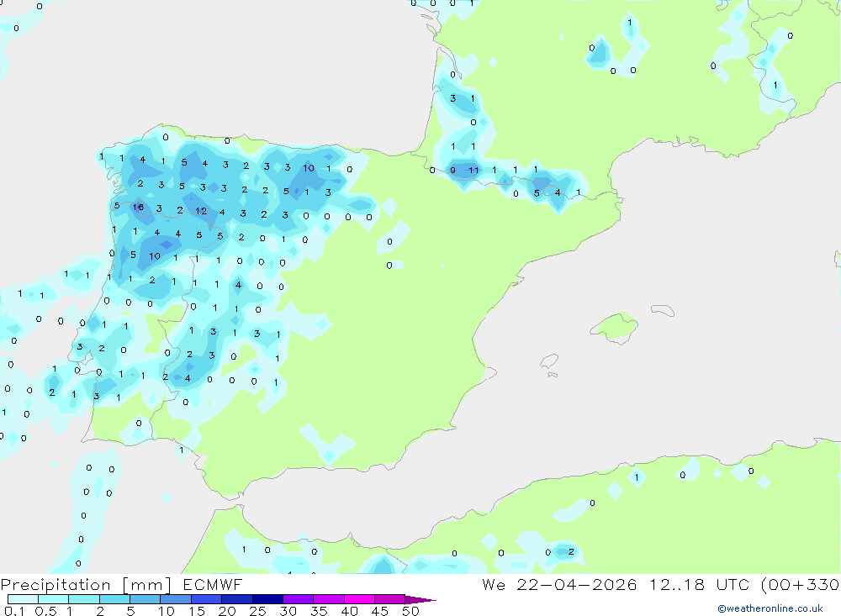The height and width of the screenshot is (616, 841).
Task: Pick the 40–45 mm magenta legend swatch
Action: tap(359, 599)
